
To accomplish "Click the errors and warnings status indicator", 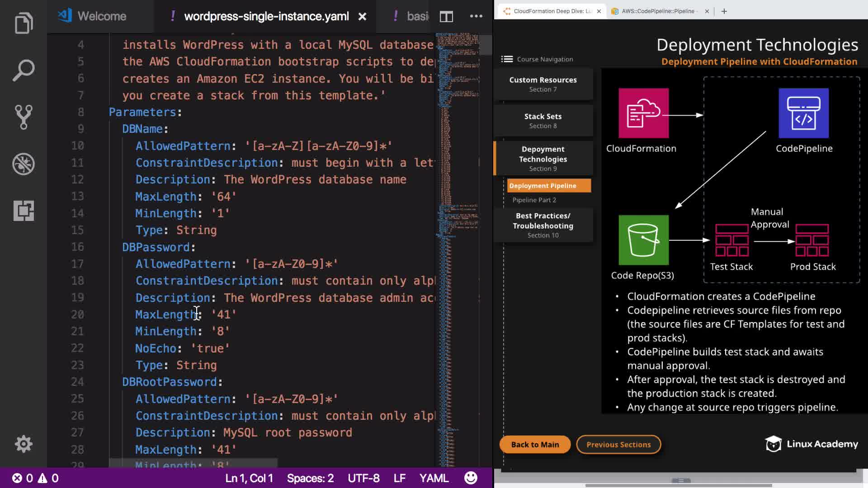I will [35, 478].
